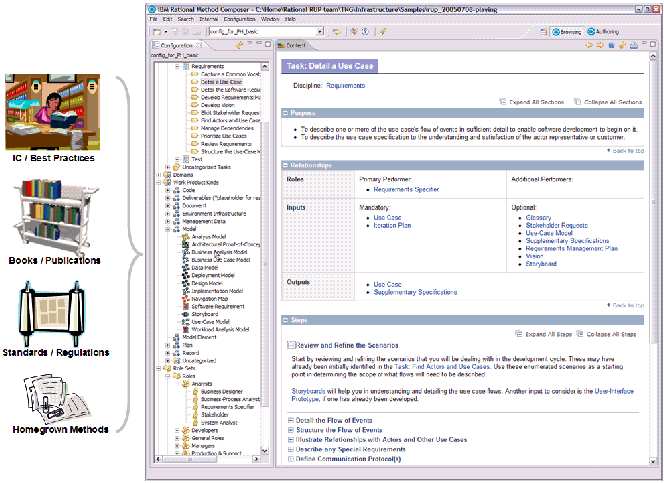664x483 pixels.
Task: Open the configuration selection combo box dropdown
Action: (320, 31)
